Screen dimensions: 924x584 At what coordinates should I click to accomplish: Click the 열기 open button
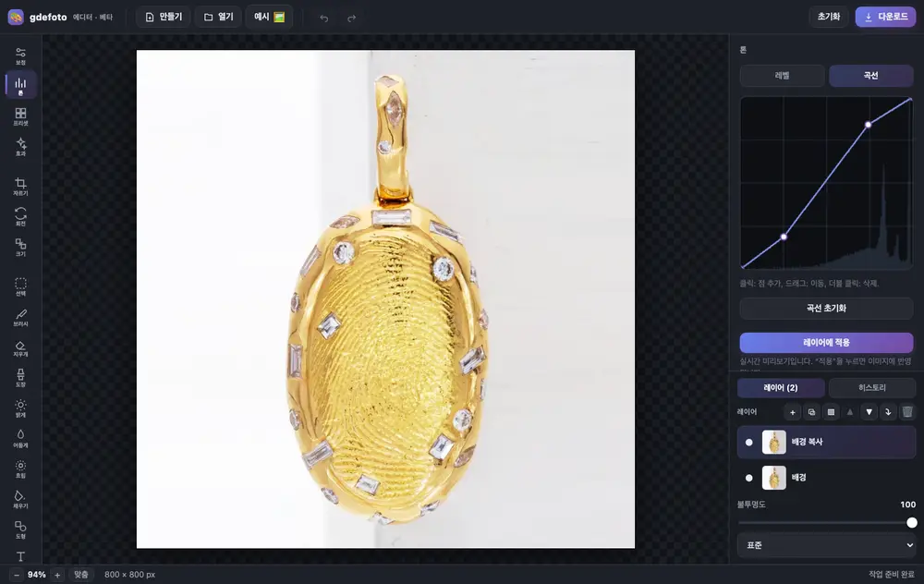tap(218, 17)
